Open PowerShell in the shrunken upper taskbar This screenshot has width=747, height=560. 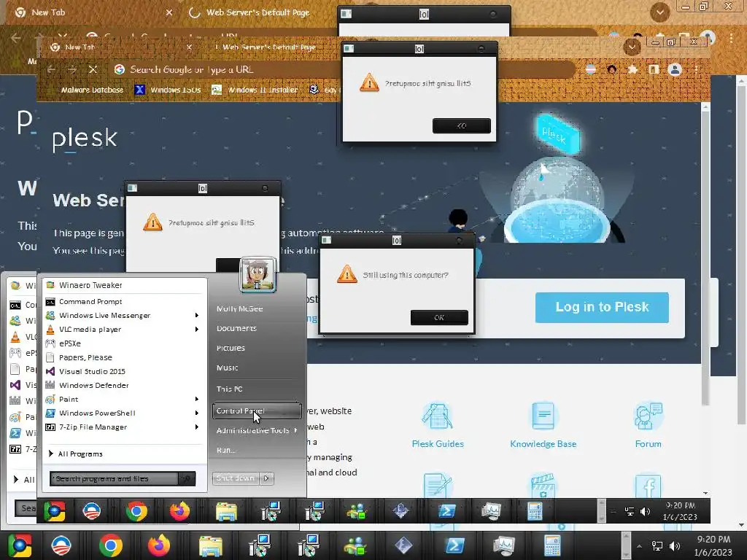[446, 511]
